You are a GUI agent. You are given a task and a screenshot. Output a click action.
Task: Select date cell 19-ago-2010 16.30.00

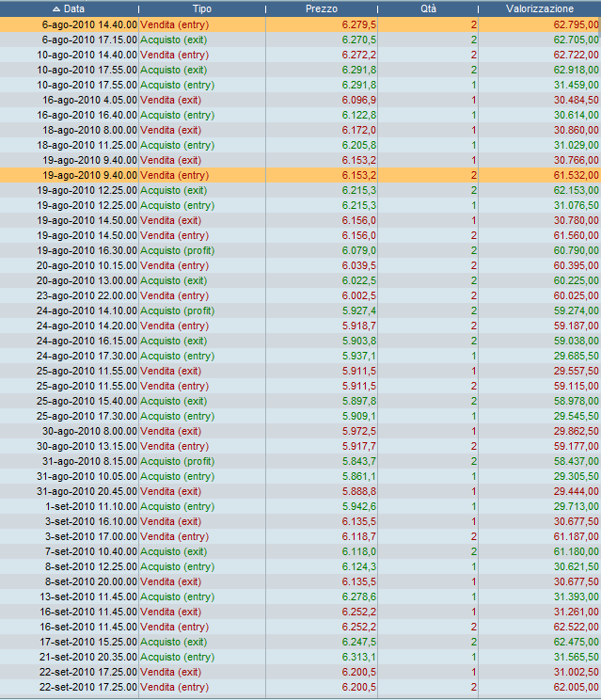point(87,250)
